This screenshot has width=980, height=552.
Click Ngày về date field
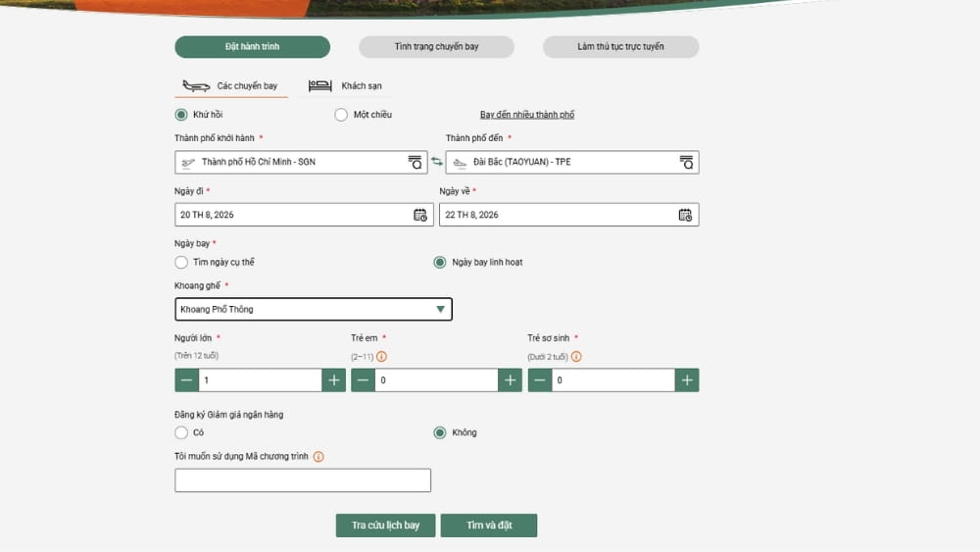568,215
